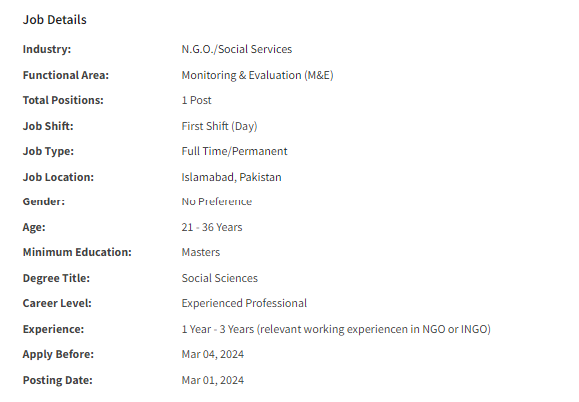Click the Functional Area: label
This screenshot has width=579, height=402.
(66, 75)
